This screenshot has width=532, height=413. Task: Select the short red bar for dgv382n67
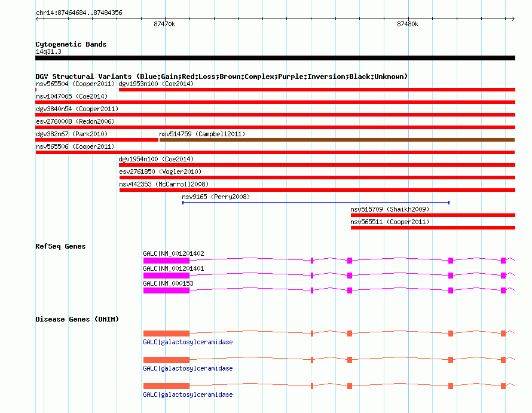point(97,140)
